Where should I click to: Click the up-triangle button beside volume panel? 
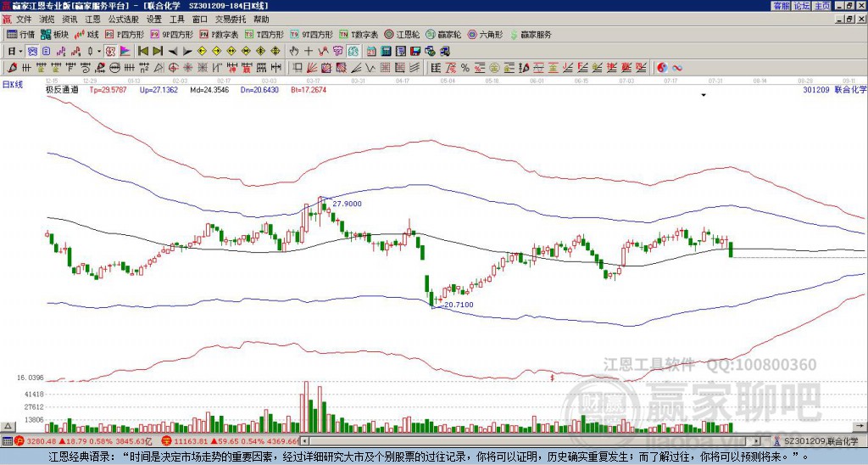click(x=8, y=426)
